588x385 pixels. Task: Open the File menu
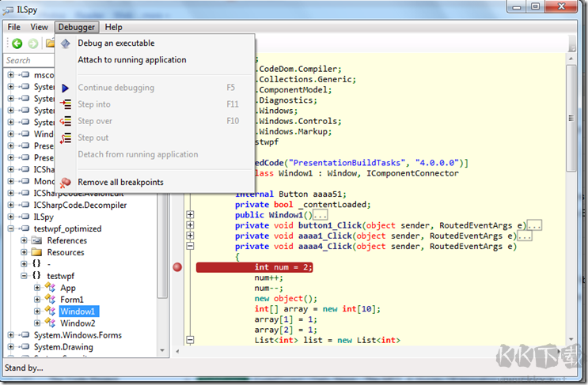tap(14, 27)
